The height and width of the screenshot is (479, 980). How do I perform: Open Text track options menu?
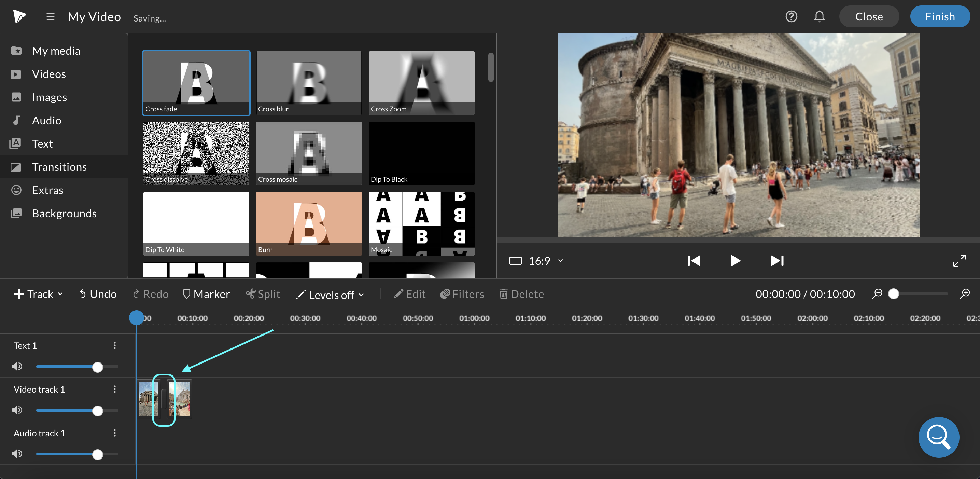click(115, 345)
